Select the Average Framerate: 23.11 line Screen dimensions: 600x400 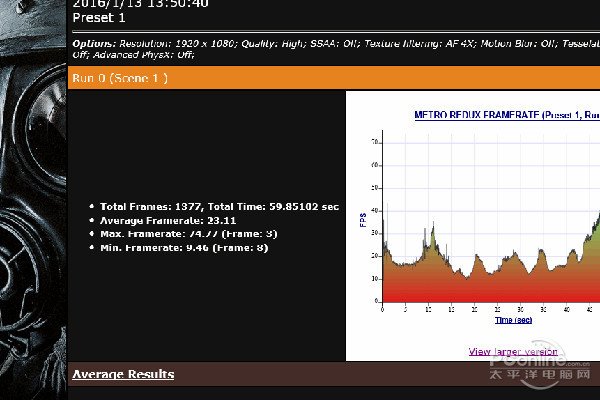[168, 220]
